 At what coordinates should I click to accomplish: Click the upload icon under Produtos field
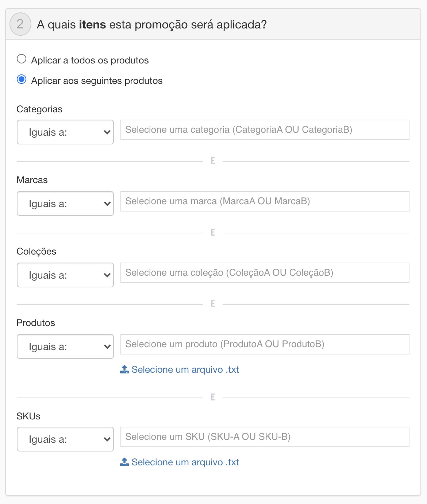click(124, 369)
